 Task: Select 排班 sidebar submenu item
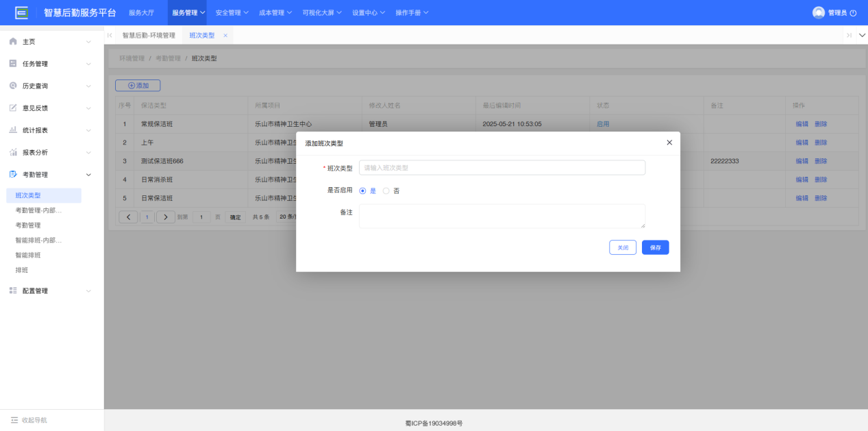click(22, 270)
